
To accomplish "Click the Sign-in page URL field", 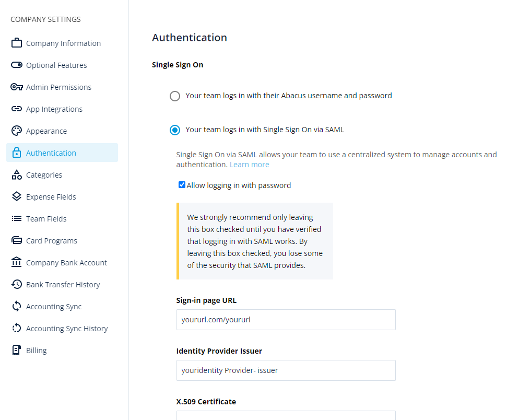I will [286, 320].
